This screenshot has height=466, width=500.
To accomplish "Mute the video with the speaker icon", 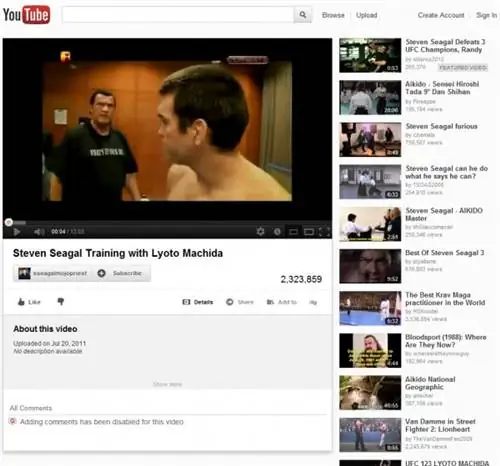I will point(39,232).
